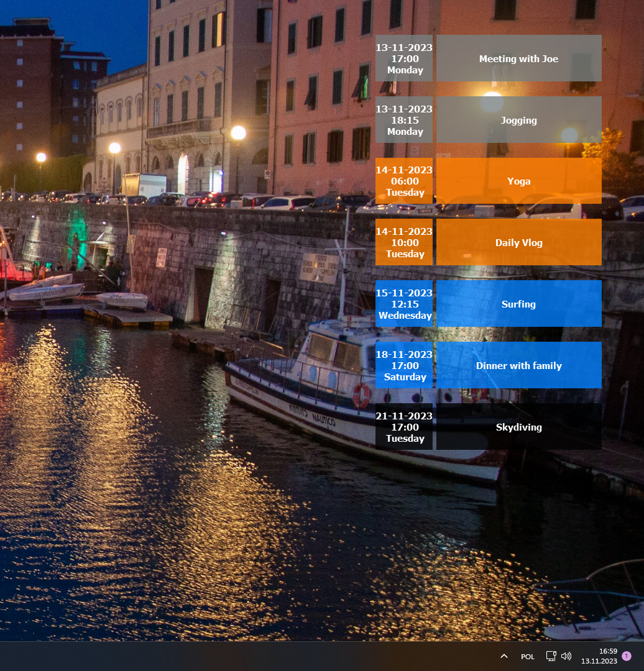The image size is (644, 671).
Task: Open the blue Surfing event
Action: [x=518, y=304]
